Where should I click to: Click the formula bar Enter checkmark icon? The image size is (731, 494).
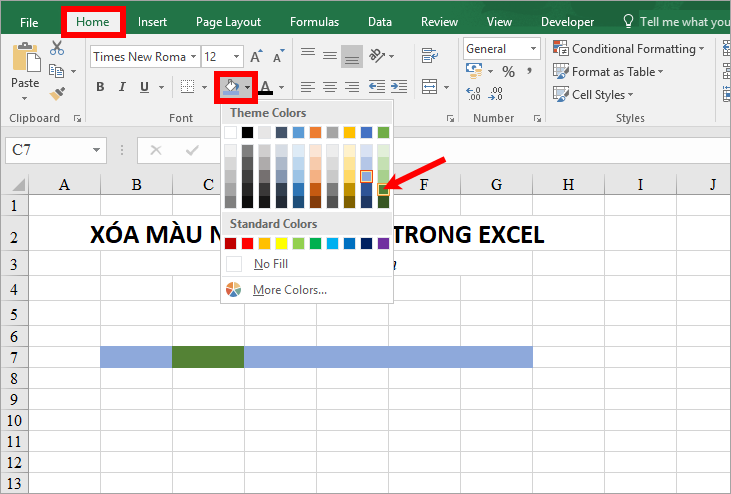(192, 150)
